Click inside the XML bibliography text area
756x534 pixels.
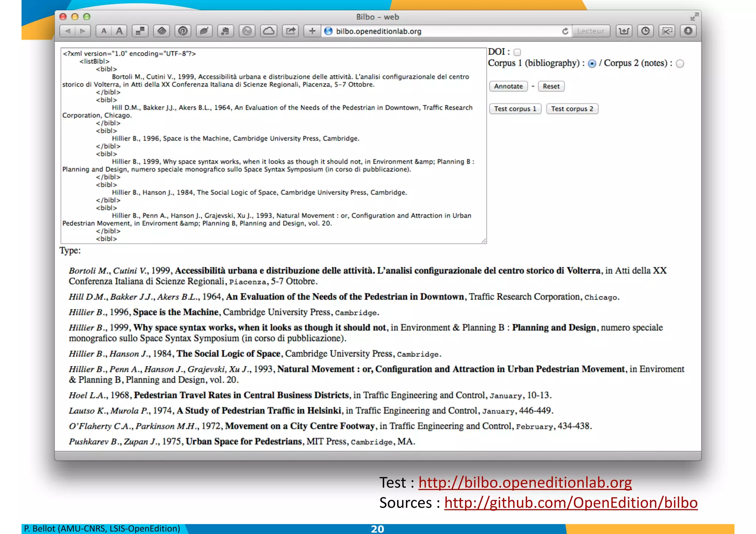click(274, 146)
